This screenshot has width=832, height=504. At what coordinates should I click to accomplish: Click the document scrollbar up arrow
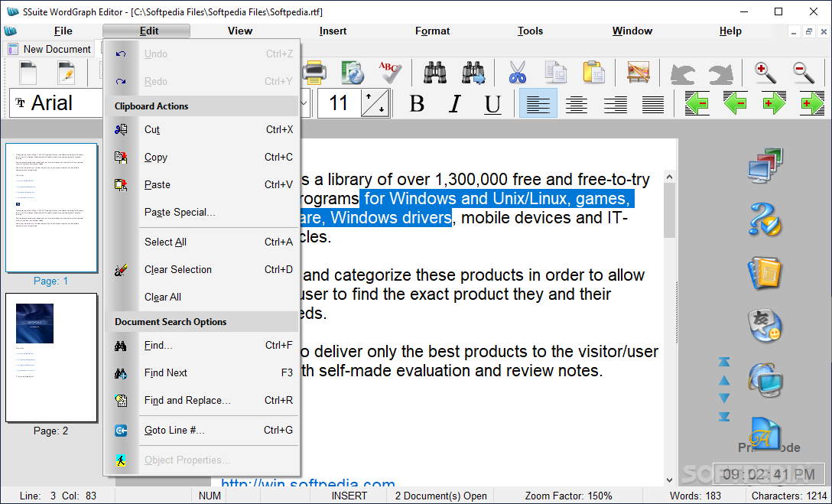coord(670,177)
